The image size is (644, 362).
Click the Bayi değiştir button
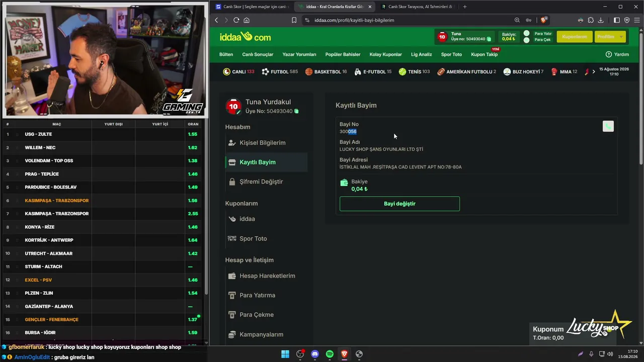[x=399, y=204]
